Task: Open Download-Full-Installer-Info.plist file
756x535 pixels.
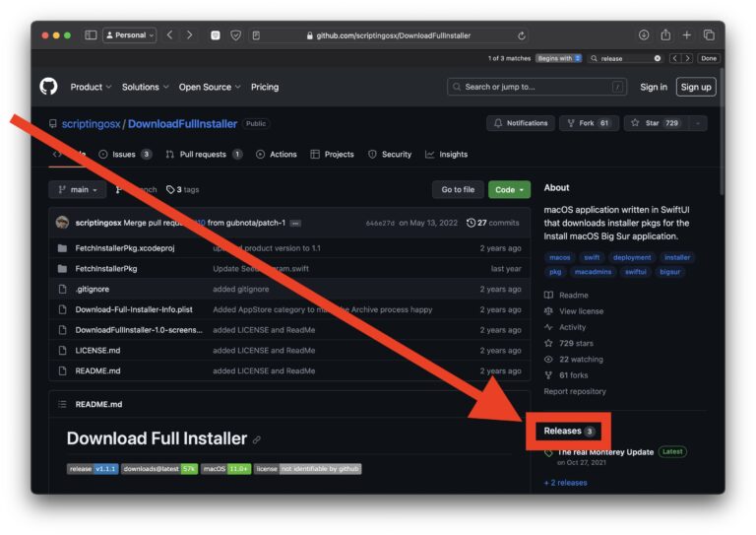Action: [x=134, y=309]
